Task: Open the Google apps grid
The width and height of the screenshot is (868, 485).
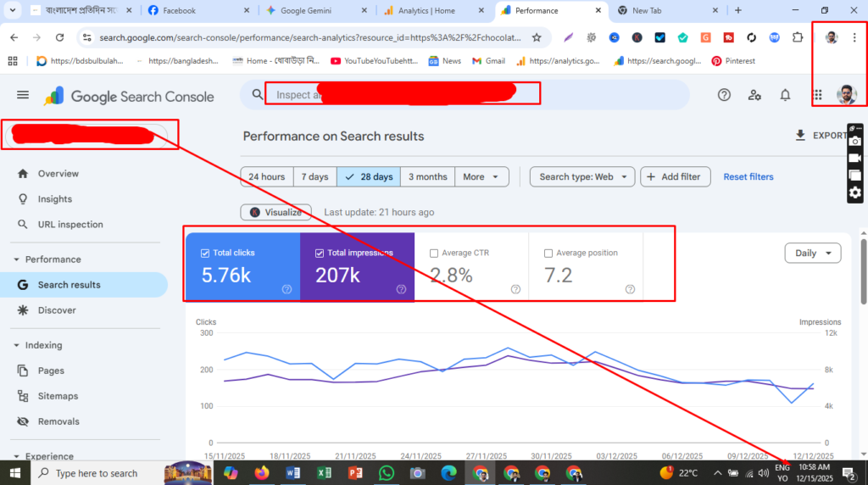Action: 818,95
